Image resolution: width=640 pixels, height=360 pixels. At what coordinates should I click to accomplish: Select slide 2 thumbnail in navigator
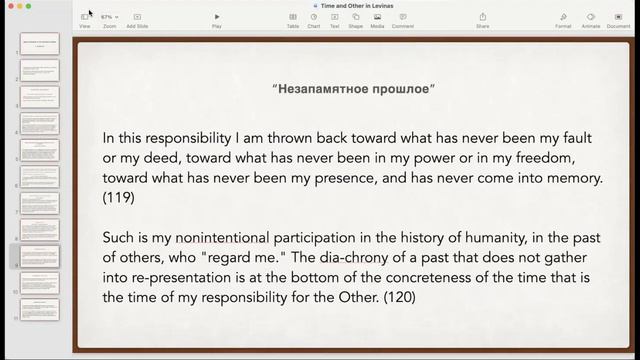pyautogui.click(x=40, y=70)
